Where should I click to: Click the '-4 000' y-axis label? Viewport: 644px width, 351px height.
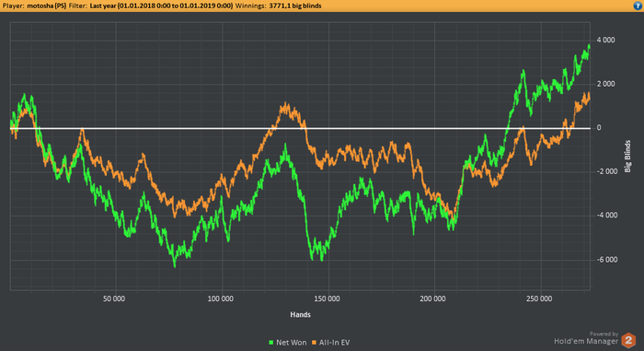pyautogui.click(x=606, y=216)
